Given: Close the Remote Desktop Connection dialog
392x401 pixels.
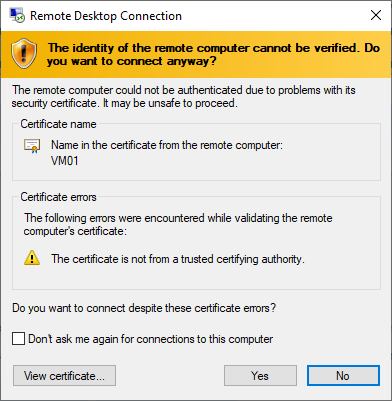Looking at the screenshot, I should tap(376, 15).
